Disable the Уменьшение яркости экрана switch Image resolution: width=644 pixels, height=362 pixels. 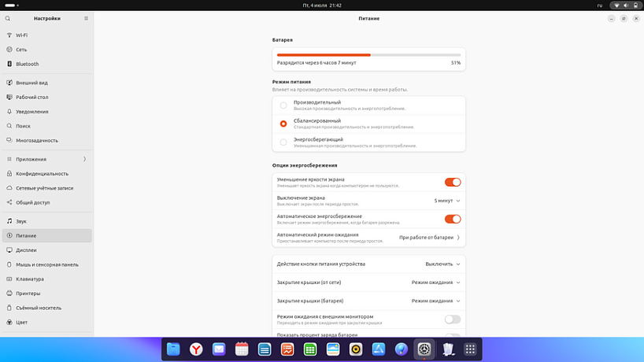pyautogui.click(x=452, y=182)
